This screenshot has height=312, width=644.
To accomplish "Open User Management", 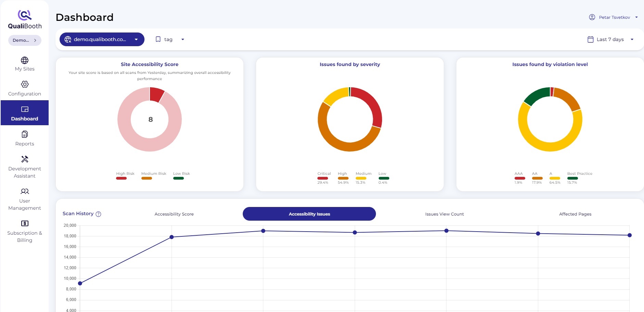I will 24,199.
